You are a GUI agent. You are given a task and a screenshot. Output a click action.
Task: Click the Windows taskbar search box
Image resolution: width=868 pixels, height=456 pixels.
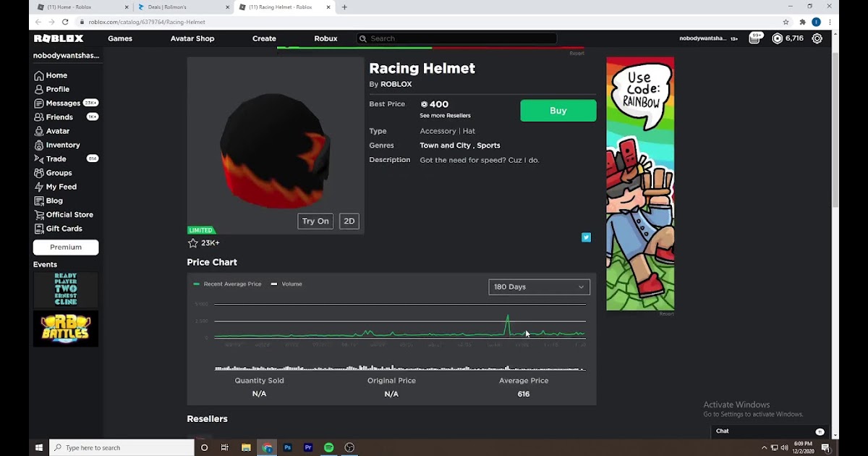point(122,448)
